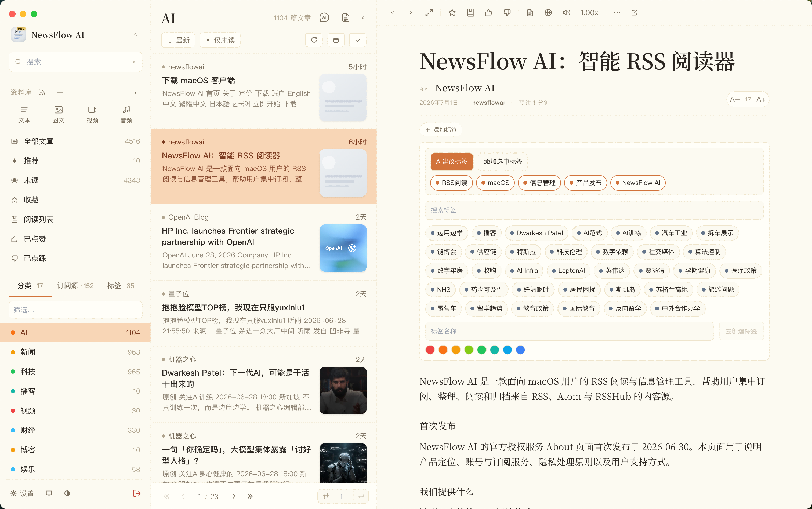
Task: Expand article to full screen
Action: pos(429,13)
